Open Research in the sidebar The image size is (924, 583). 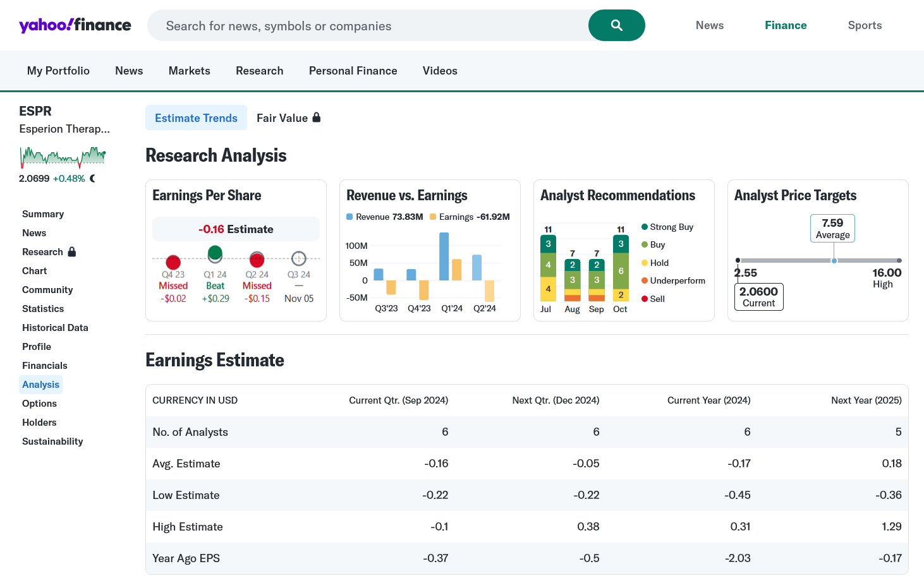[x=42, y=252]
